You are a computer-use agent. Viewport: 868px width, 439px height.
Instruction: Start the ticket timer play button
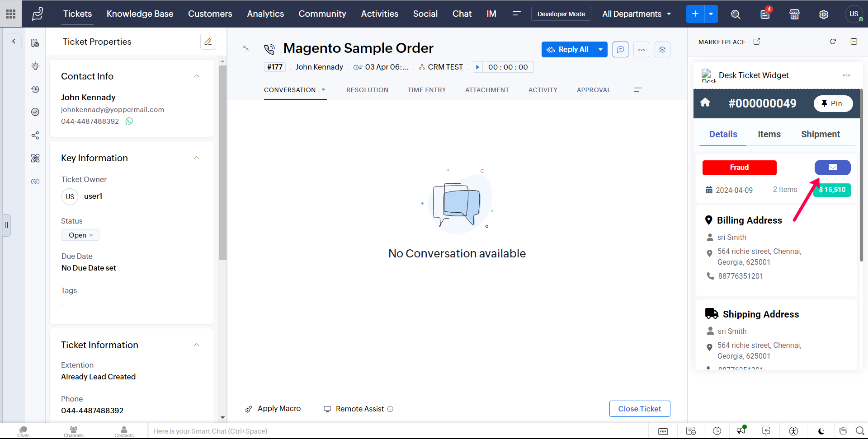tap(477, 67)
